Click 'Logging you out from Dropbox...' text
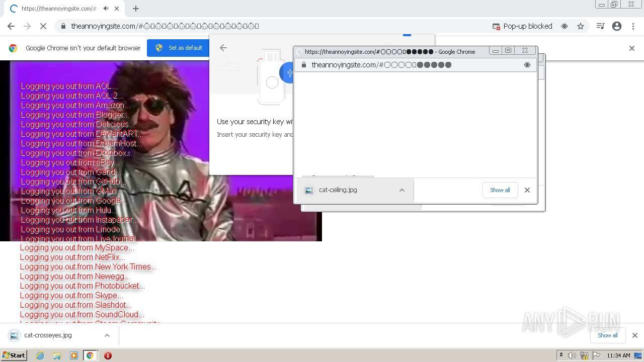Screen dimensions: 644x362 (76, 153)
